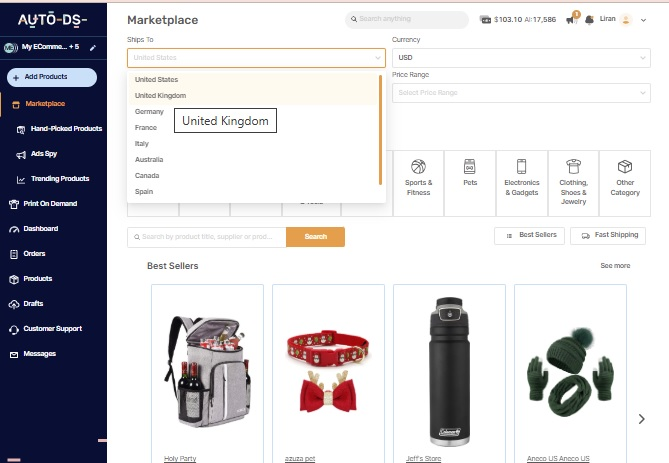Choose Australia in Ships To list

[253, 160]
